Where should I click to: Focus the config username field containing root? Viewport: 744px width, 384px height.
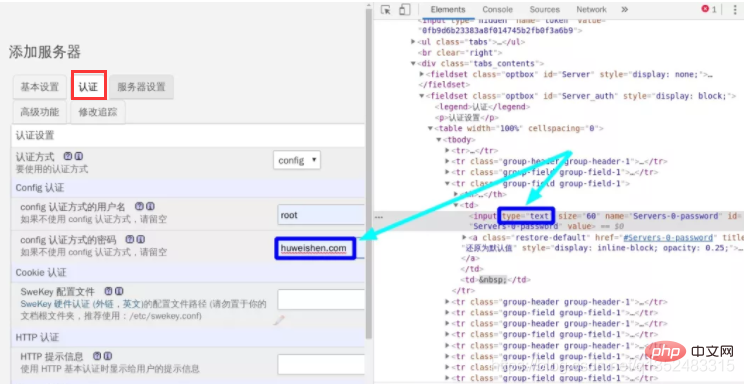click(x=321, y=215)
